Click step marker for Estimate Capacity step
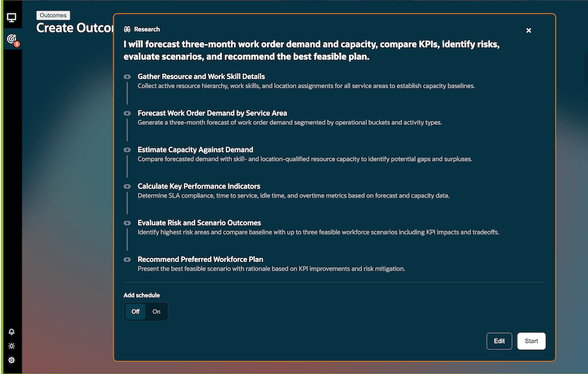The height and width of the screenshot is (374, 588). pyautogui.click(x=127, y=150)
